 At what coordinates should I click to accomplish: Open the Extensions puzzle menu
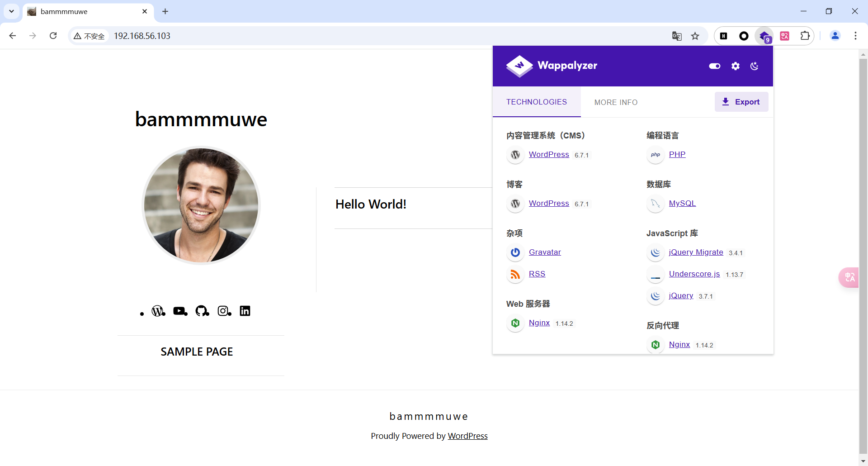(805, 36)
